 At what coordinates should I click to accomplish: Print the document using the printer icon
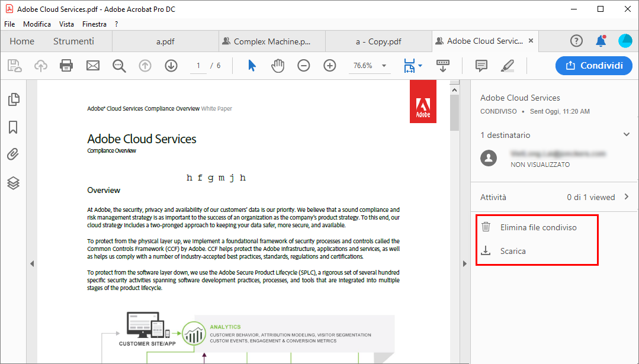(x=66, y=66)
